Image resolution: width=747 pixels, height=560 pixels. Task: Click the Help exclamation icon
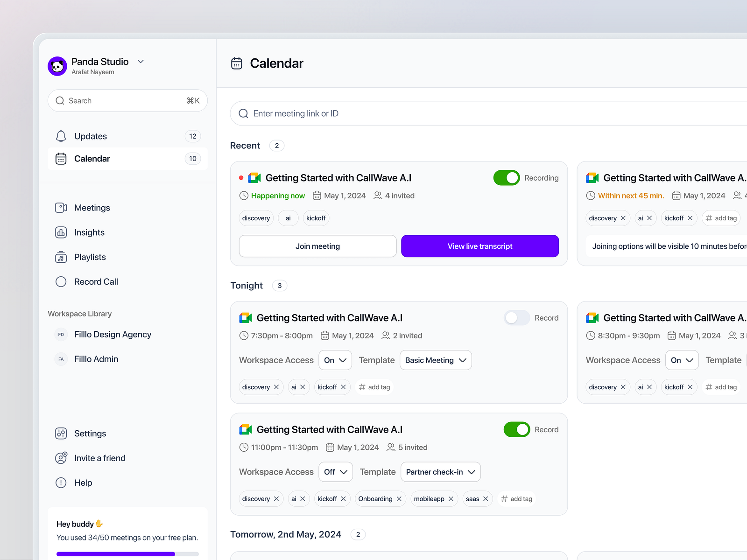(61, 483)
